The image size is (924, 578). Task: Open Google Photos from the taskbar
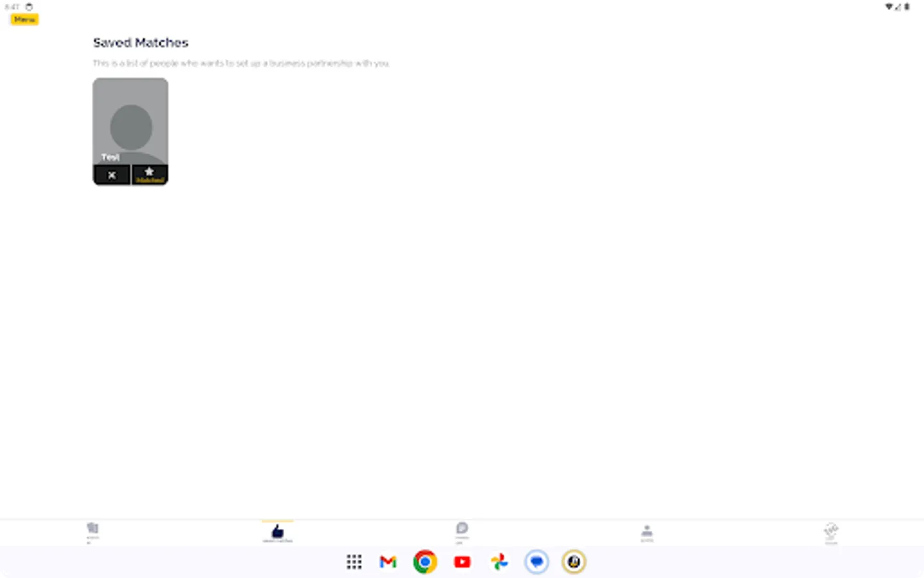pos(499,561)
